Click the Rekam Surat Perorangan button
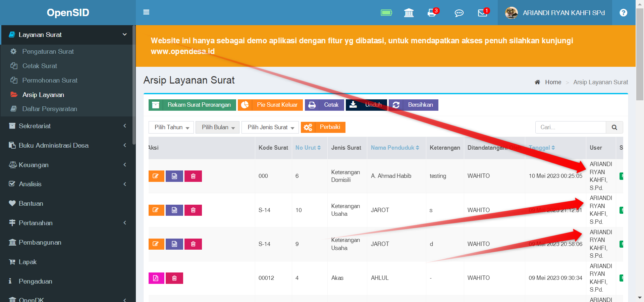 pyautogui.click(x=192, y=105)
